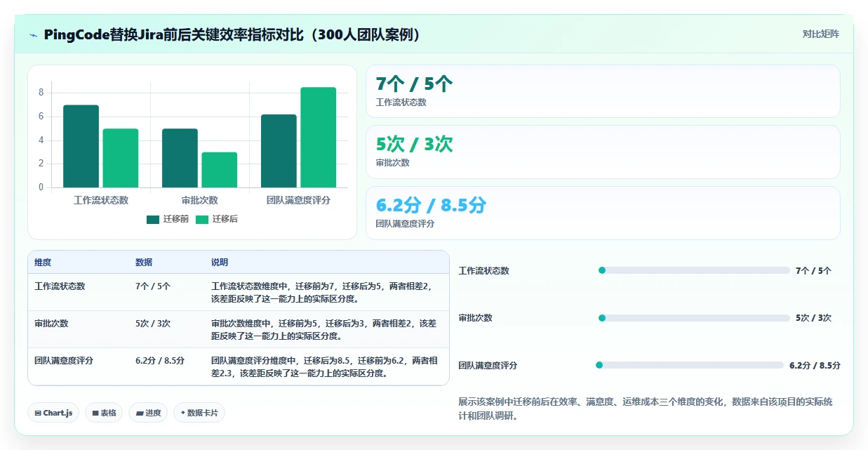Click the 工作流状态数 cell in the table

point(60,286)
